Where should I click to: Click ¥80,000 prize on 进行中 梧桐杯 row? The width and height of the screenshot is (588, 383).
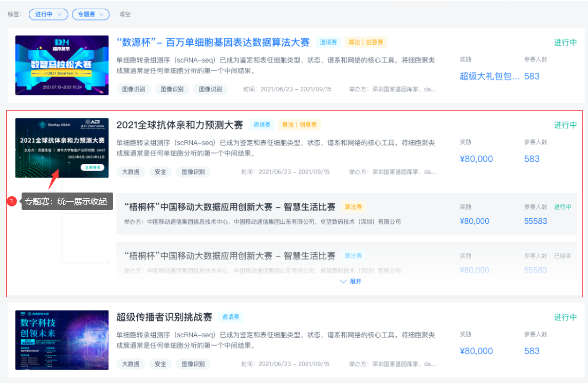[x=474, y=221]
